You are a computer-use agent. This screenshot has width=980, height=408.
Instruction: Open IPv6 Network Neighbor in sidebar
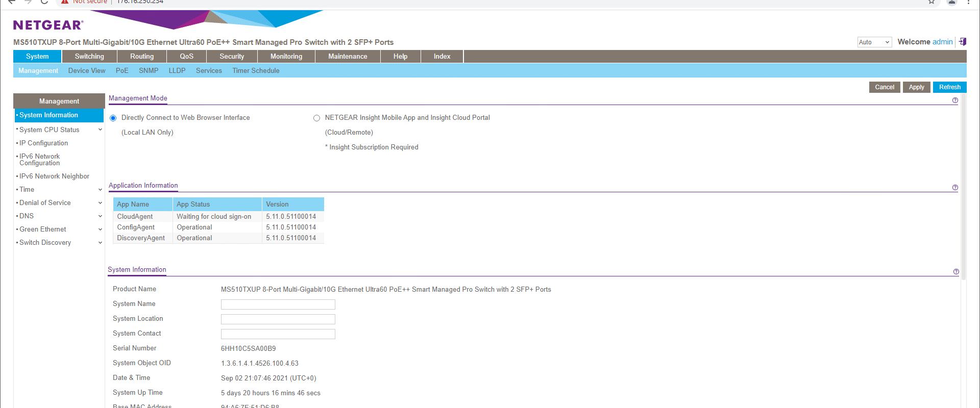point(54,176)
